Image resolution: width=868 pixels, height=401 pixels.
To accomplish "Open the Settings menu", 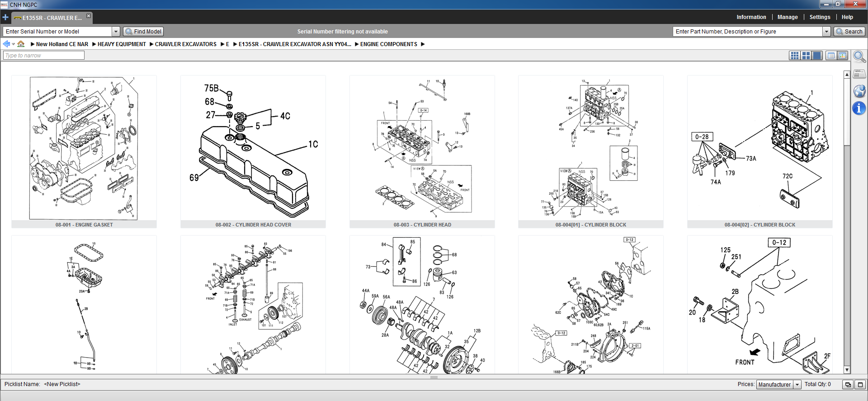I will 820,17.
